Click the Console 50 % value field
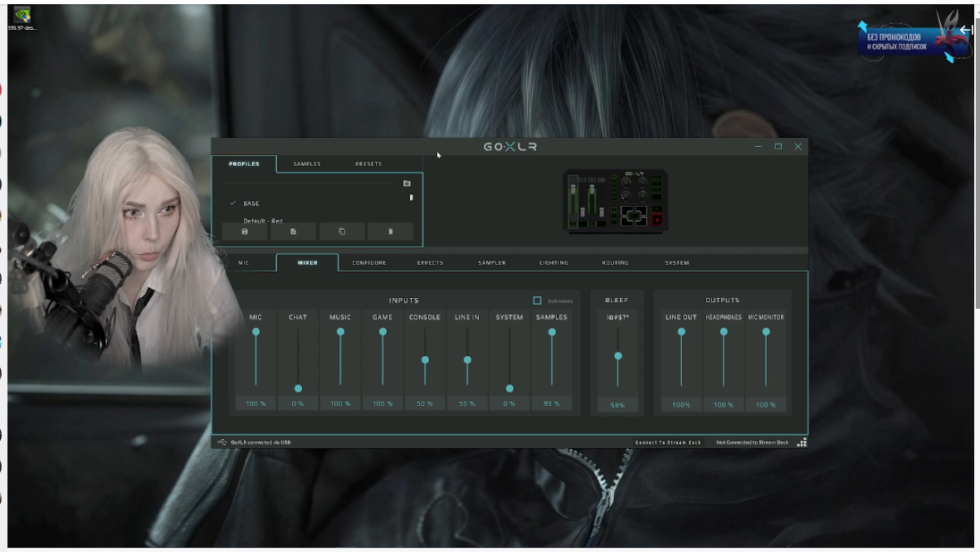This screenshot has height=552, width=980. pyautogui.click(x=425, y=404)
